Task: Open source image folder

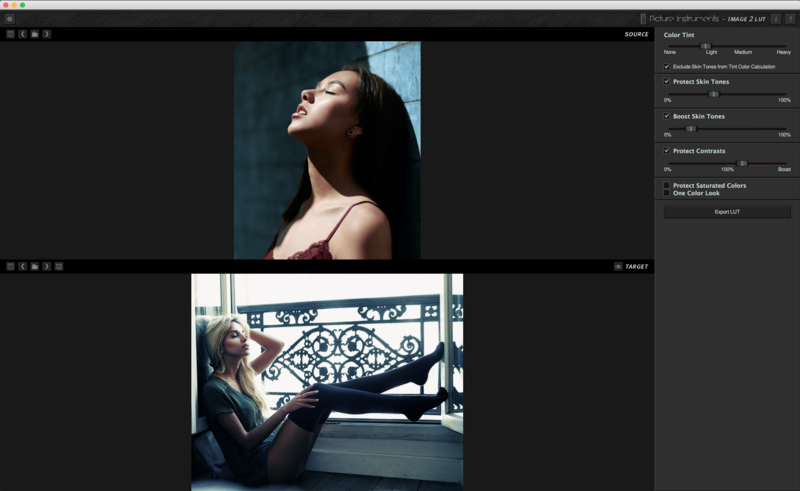Action: tap(35, 34)
